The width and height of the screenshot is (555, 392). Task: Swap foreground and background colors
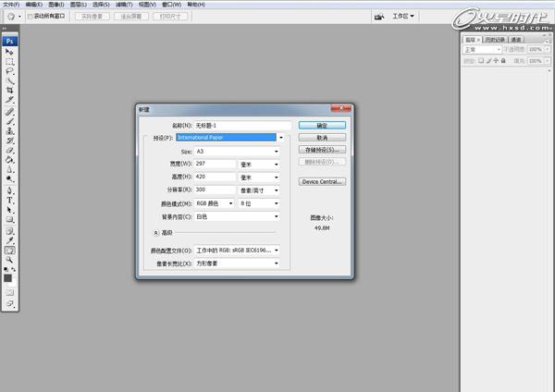click(14, 270)
